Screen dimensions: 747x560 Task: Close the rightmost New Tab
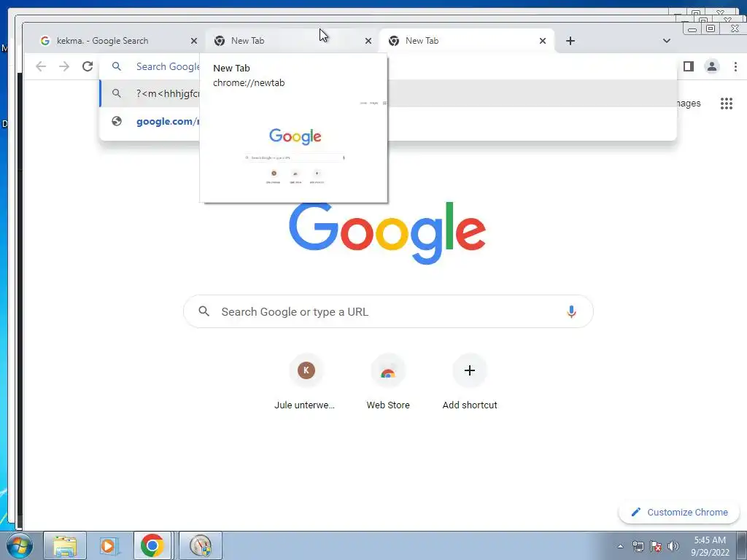[543, 41]
